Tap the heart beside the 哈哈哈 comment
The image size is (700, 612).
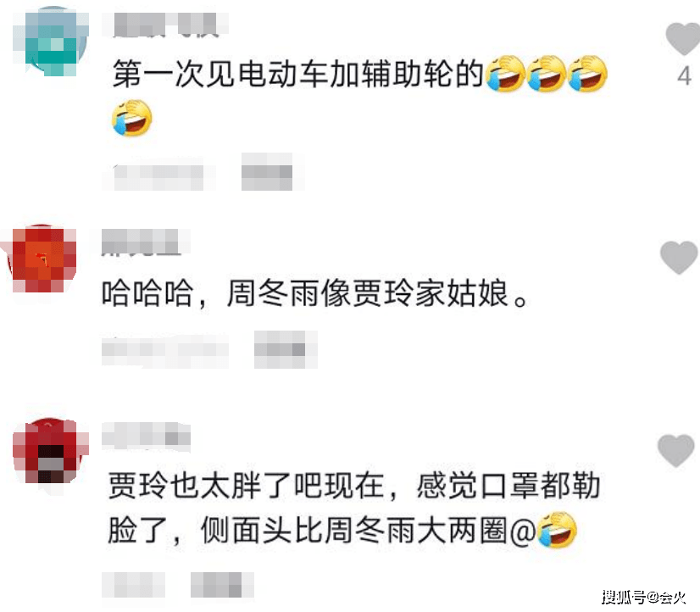679,258
